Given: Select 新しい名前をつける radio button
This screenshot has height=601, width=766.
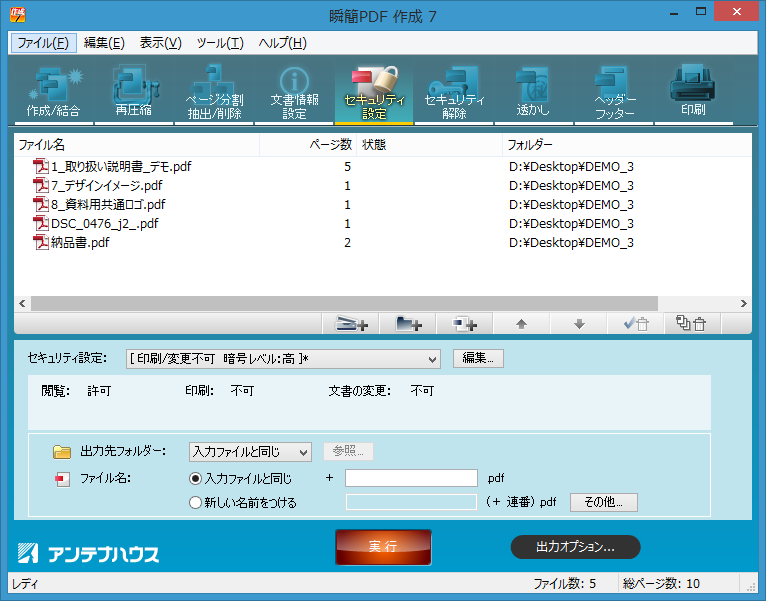Looking at the screenshot, I should (195, 502).
